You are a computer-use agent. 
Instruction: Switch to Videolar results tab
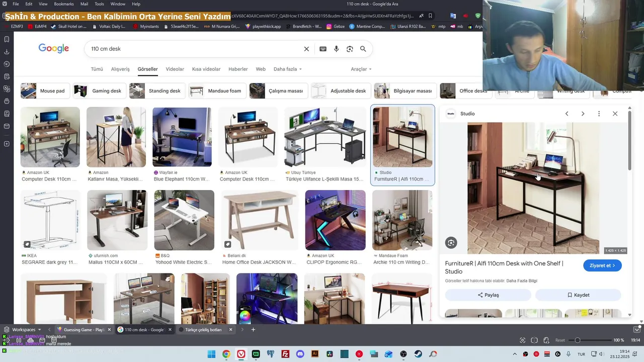[x=175, y=69]
